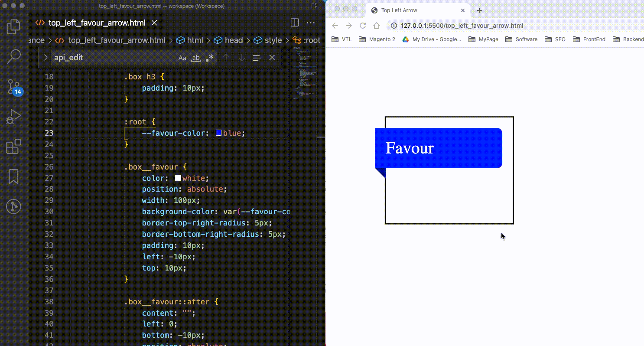Viewport: 644px width, 346px height.
Task: Open the SEO bookmarks folder
Action: (x=555, y=39)
